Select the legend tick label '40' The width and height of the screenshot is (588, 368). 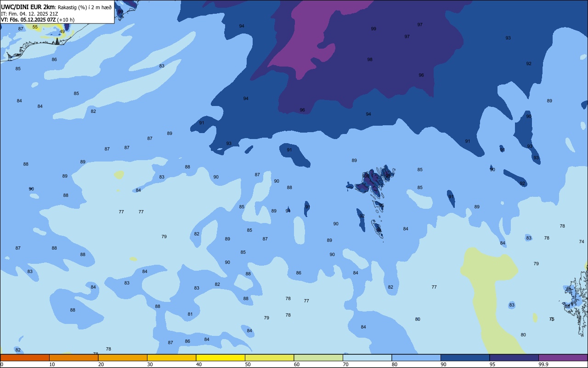[199, 364]
